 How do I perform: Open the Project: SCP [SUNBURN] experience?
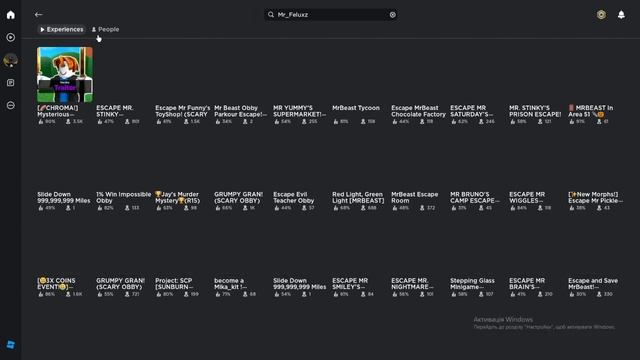[x=174, y=284]
